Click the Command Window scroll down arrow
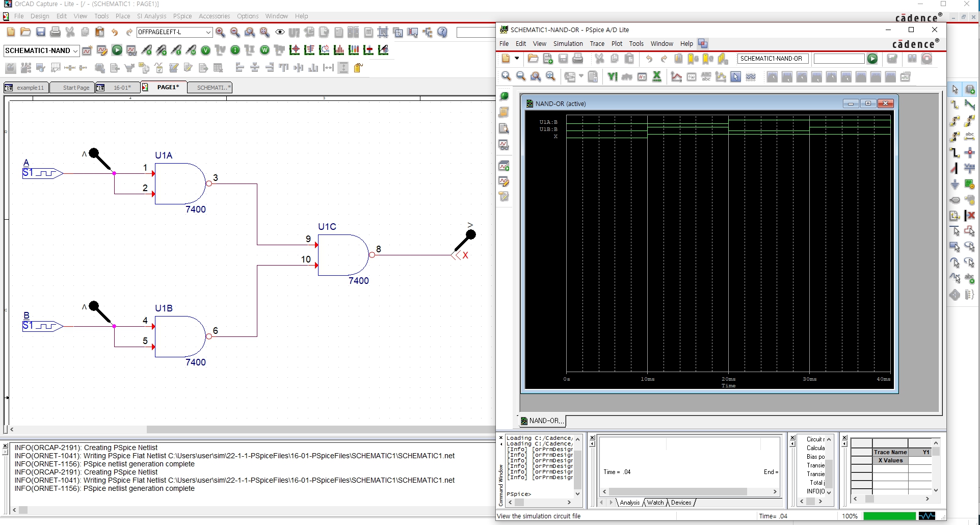980x525 pixels. 577,493
